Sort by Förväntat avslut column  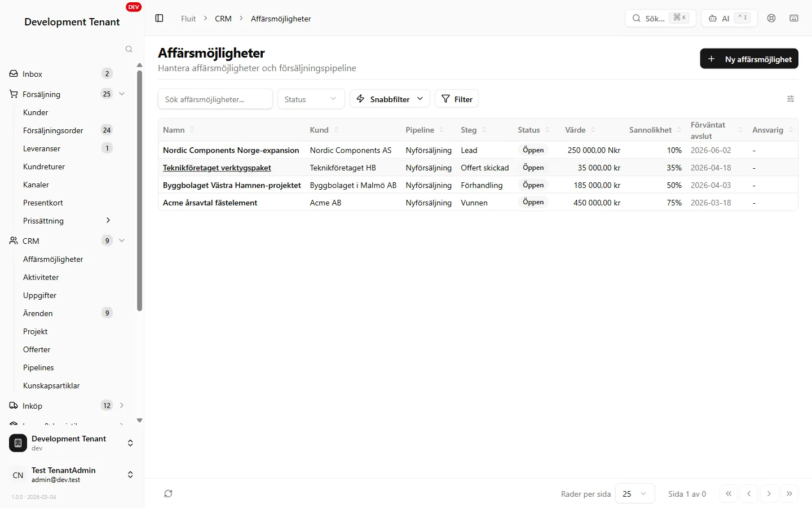(x=717, y=130)
